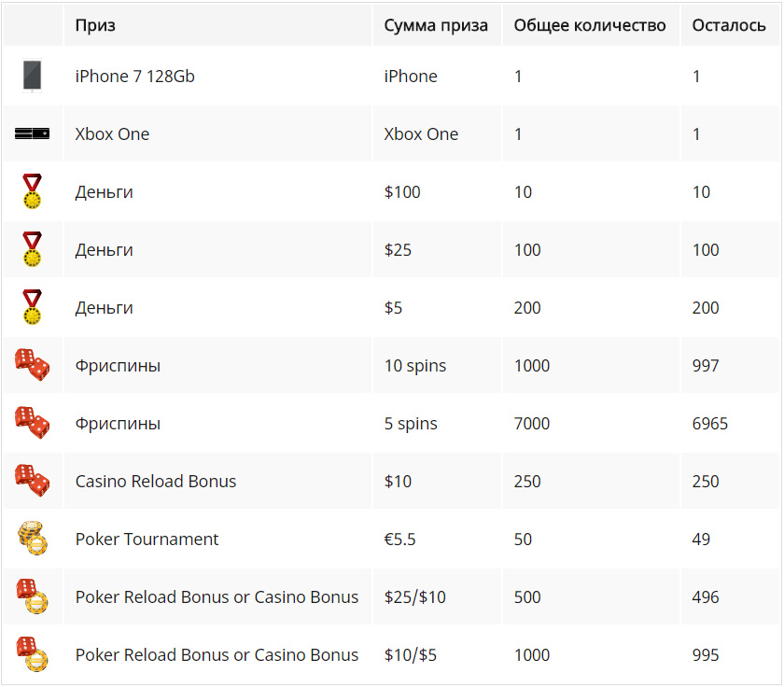Click the Сумма приза column header

click(x=436, y=25)
